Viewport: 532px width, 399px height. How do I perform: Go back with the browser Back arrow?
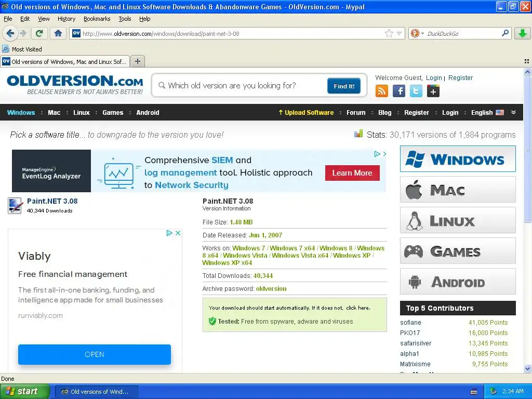click(10, 33)
